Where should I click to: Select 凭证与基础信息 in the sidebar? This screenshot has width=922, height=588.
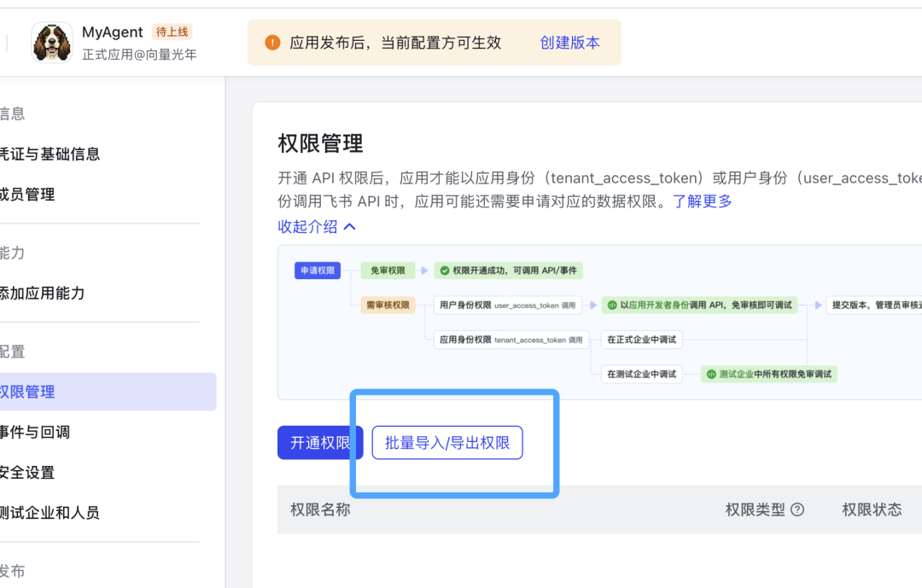(x=51, y=154)
